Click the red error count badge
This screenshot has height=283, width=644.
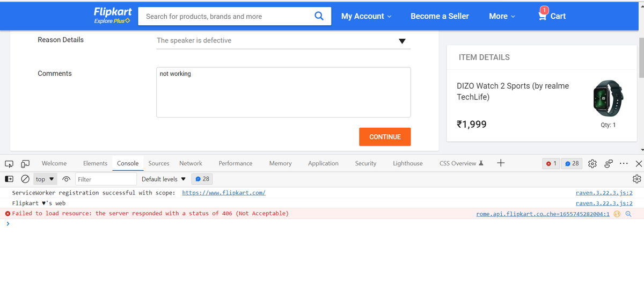point(551,163)
